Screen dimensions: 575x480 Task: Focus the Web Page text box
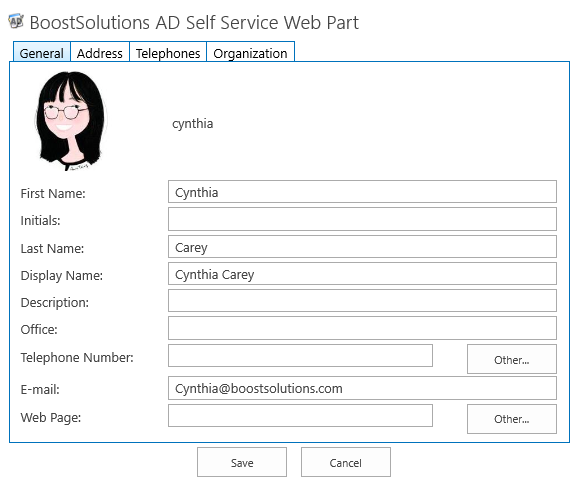(300, 415)
